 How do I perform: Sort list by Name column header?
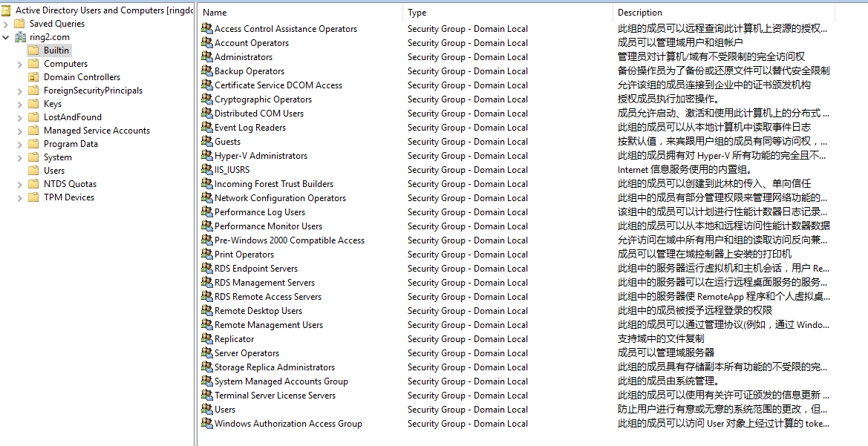(x=297, y=13)
